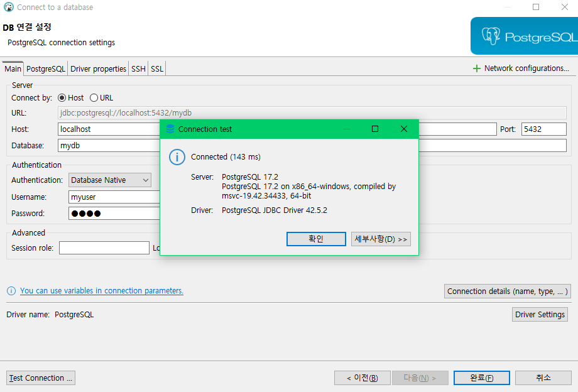The width and height of the screenshot is (578, 392).
Task: Switch to the SSH tab
Action: click(138, 69)
